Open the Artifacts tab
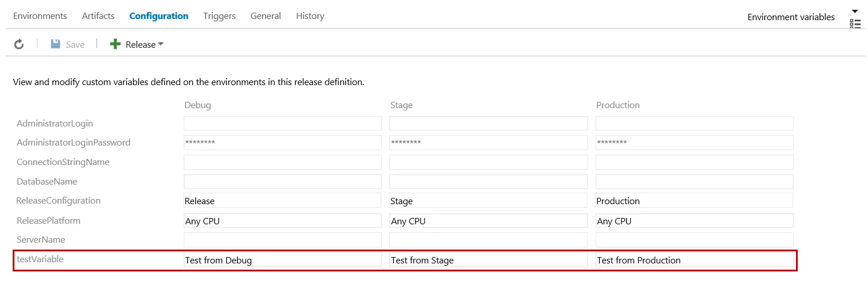 (x=98, y=16)
